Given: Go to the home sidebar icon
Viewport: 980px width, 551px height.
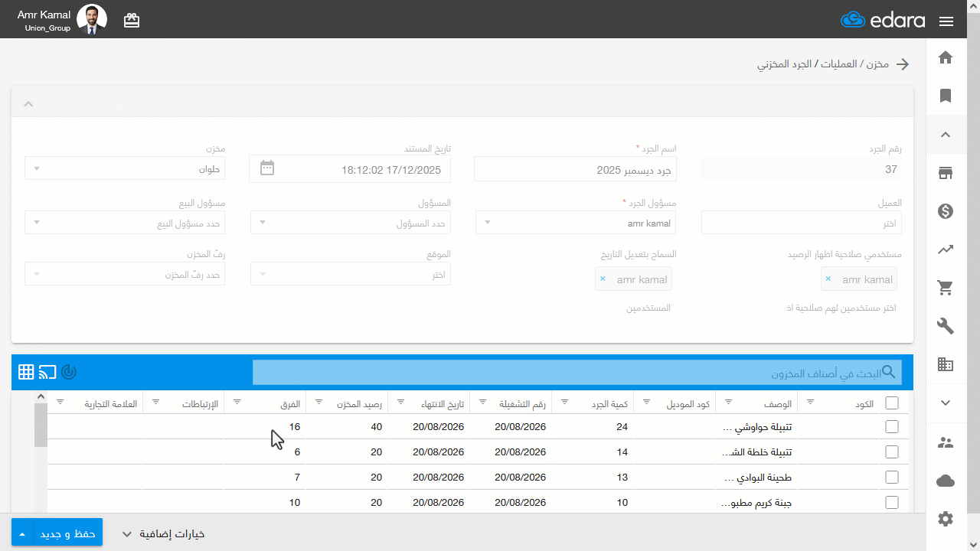Looking at the screenshot, I should (x=946, y=57).
